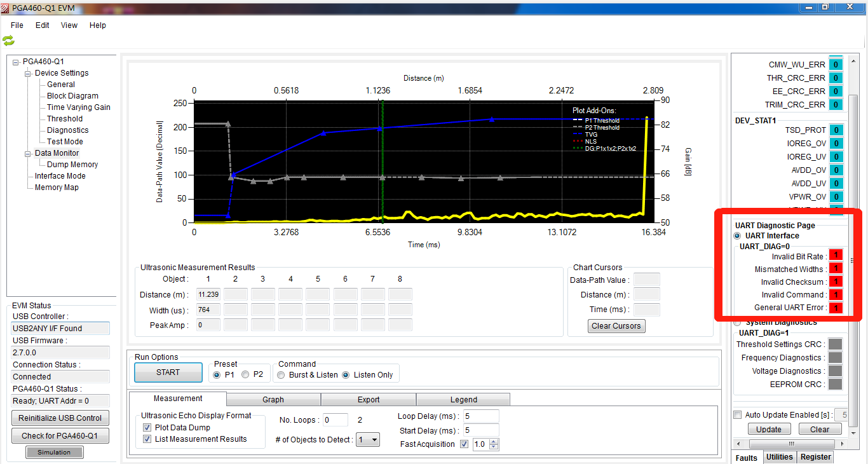Select the Burst & Listen command

(x=280, y=374)
